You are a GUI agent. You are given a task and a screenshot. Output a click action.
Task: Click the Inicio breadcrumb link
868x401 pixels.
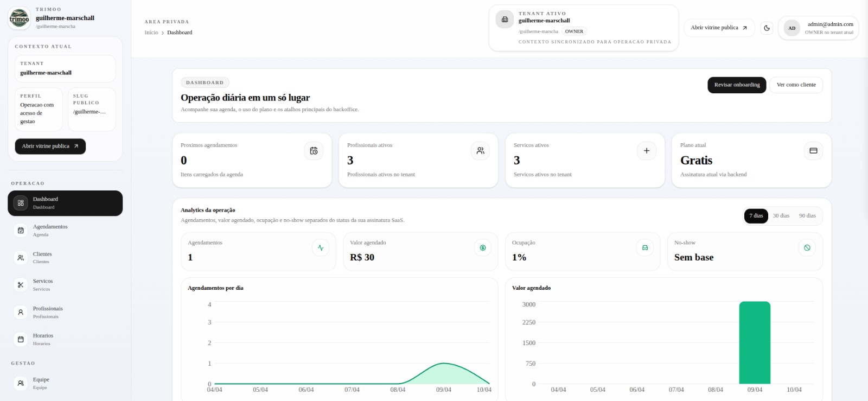tap(151, 33)
